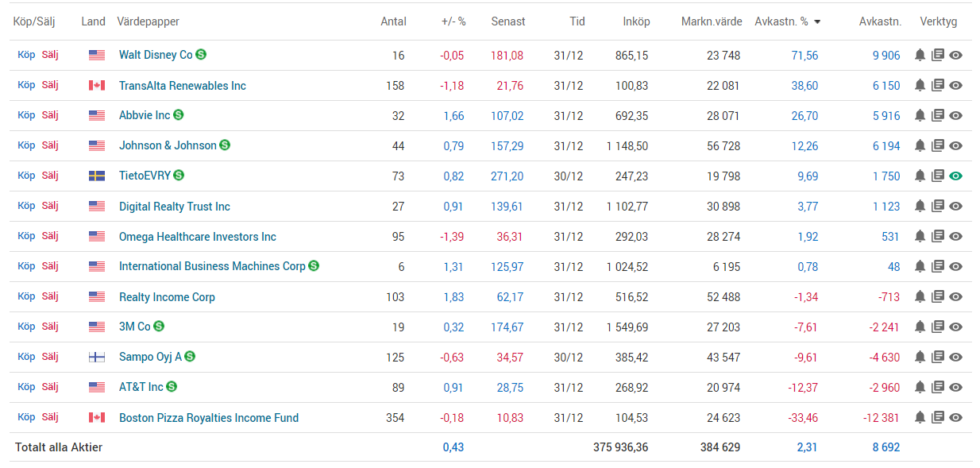
Task: Open news list icon for Abbvie Inc
Action: click(938, 115)
